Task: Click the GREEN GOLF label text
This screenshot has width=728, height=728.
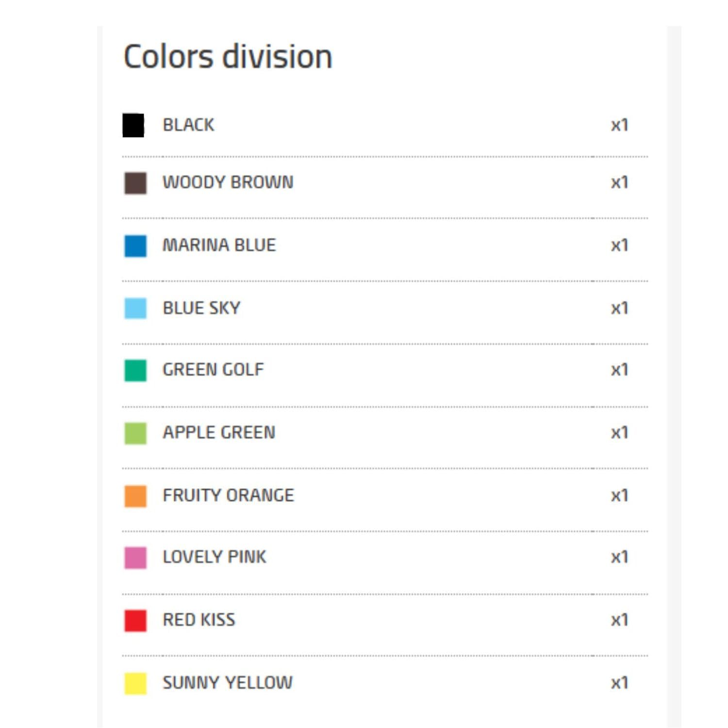Action: 213,369
